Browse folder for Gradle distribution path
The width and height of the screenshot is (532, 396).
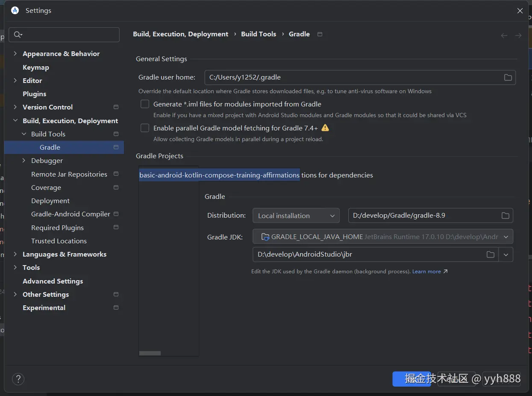pos(505,216)
